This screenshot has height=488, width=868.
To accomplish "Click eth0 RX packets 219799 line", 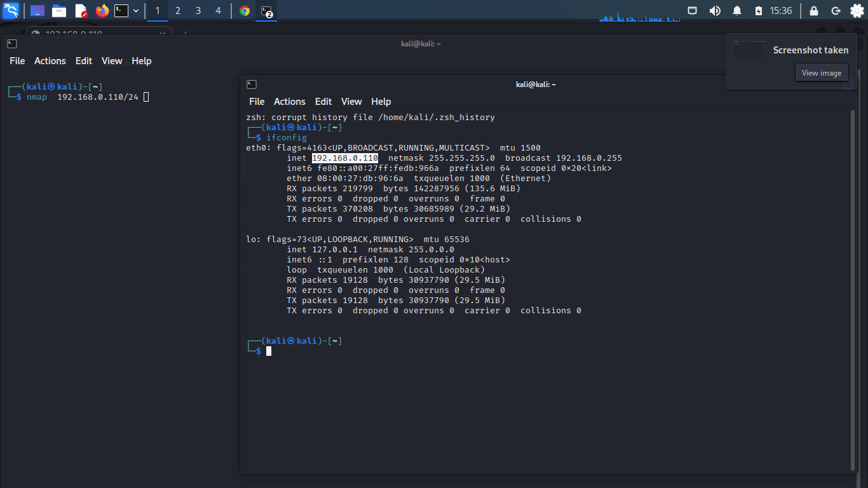I will 403,188.
